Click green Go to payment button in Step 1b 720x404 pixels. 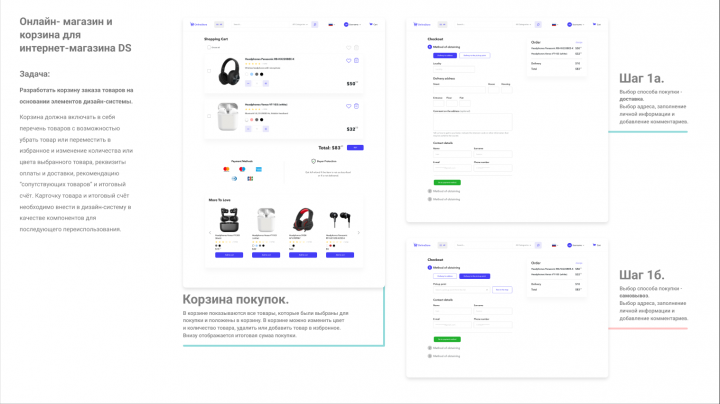click(x=447, y=339)
